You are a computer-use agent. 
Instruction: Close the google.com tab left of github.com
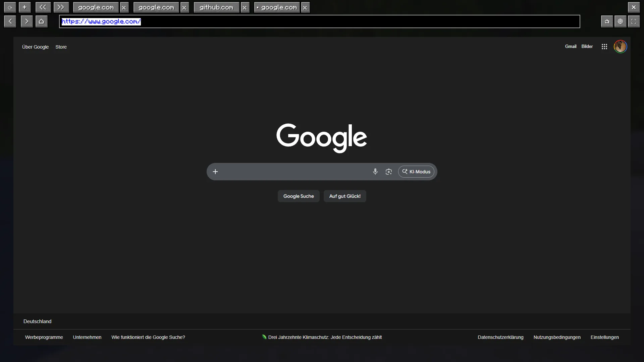tap(184, 7)
